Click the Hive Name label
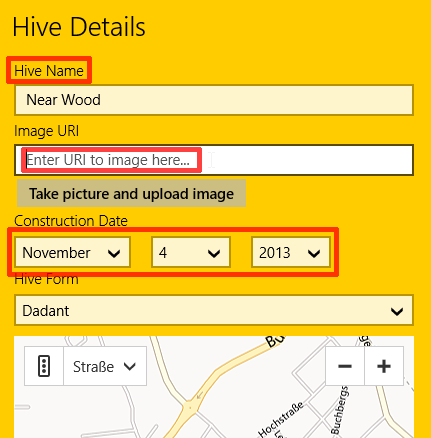This screenshot has height=438, width=431. [x=49, y=71]
